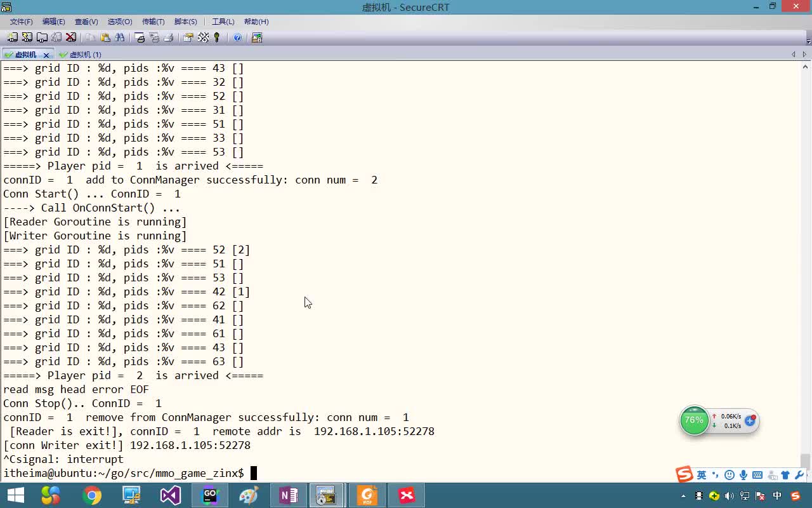The height and width of the screenshot is (508, 812).
Task: Click the network tray icon
Action: pyautogui.click(x=745, y=496)
